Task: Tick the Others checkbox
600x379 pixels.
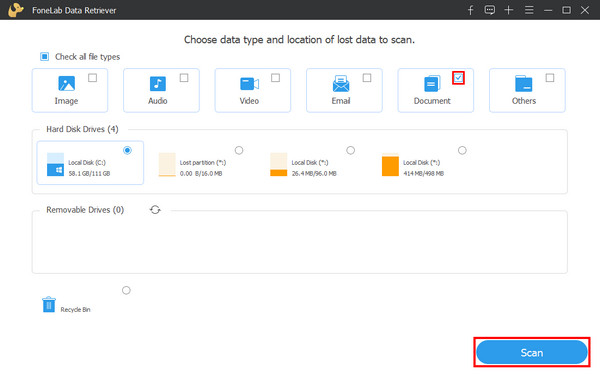Action: click(550, 78)
